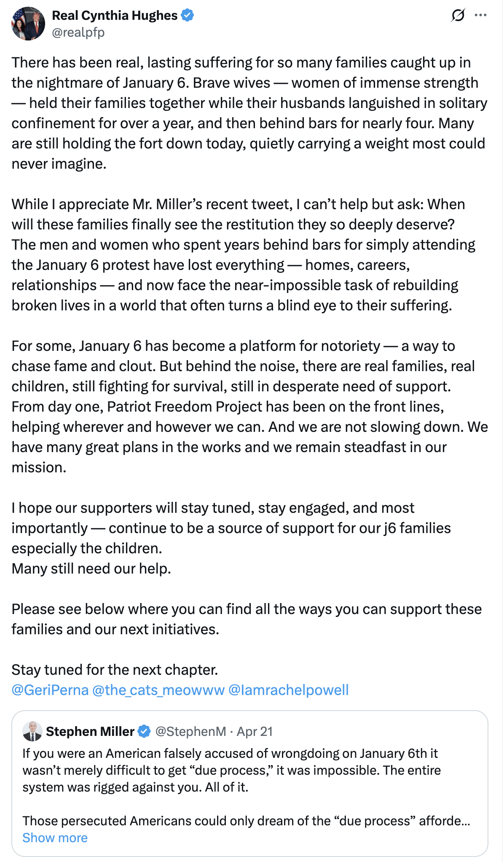Open Real Cynthia Hughes' profile picture

[x=28, y=24]
